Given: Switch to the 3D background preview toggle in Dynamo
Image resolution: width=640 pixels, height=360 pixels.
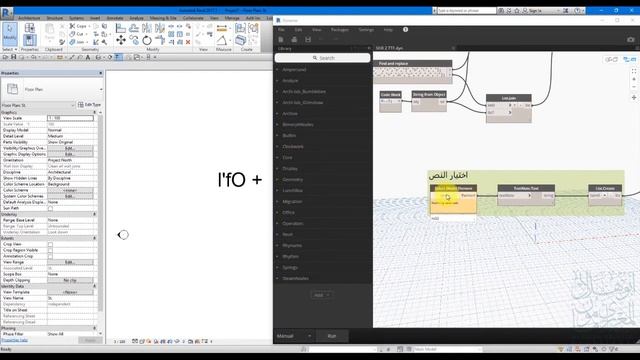Looking at the screenshot, I should pyautogui.click(x=611, y=60).
